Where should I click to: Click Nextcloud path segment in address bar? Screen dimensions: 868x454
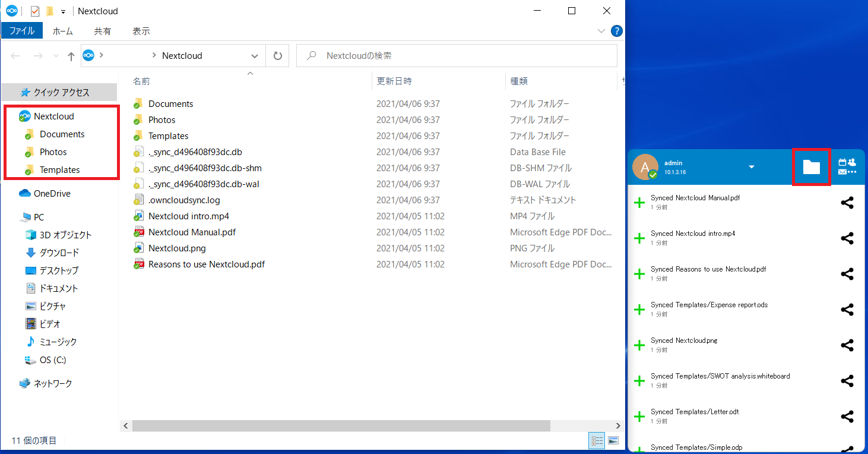click(x=182, y=56)
